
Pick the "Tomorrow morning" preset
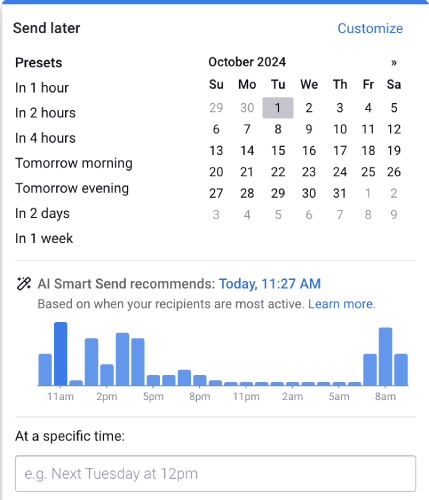tap(74, 163)
